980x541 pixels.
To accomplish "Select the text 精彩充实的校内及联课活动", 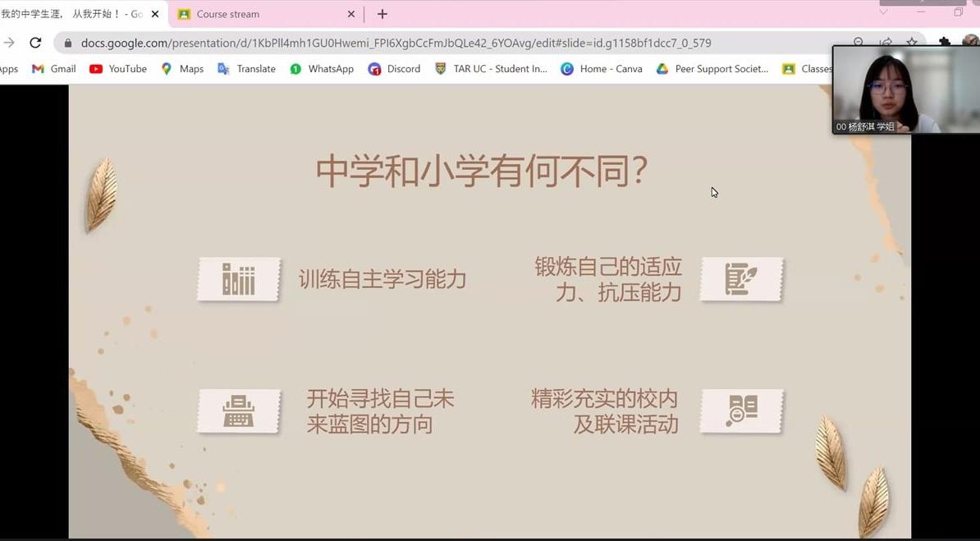I will (605, 411).
